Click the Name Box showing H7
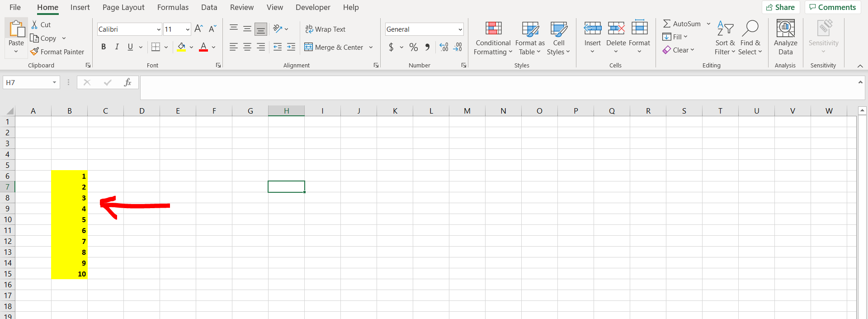 coord(27,82)
